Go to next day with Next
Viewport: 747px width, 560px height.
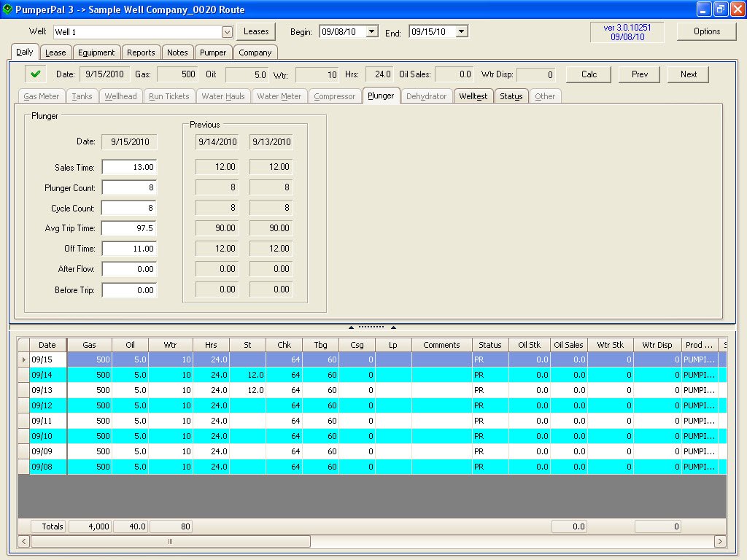coord(689,74)
